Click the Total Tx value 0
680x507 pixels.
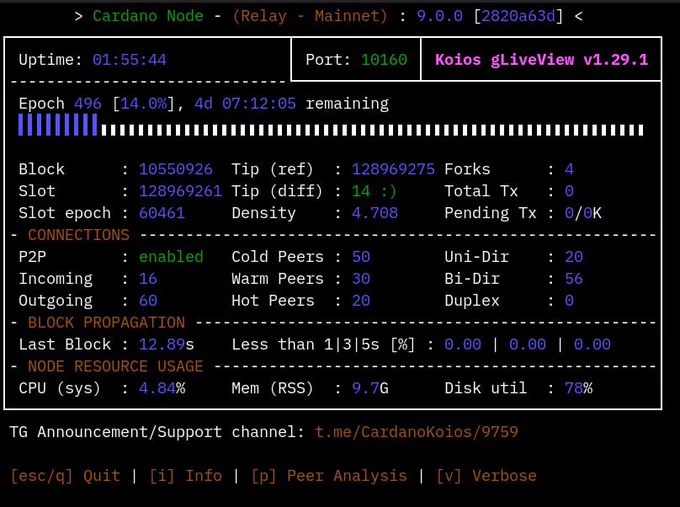click(x=569, y=191)
